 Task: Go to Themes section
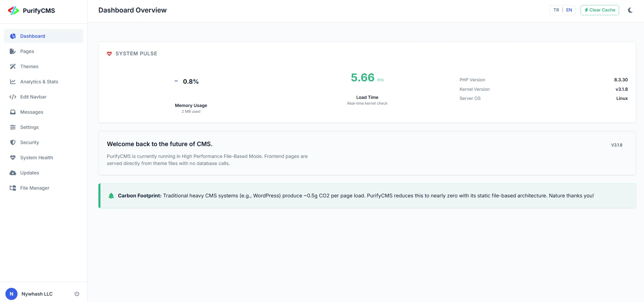click(43, 66)
